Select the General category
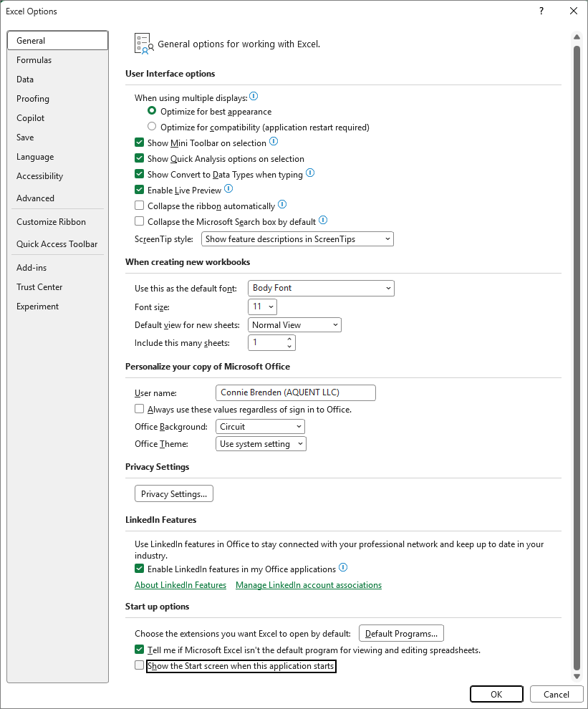 pos(58,40)
